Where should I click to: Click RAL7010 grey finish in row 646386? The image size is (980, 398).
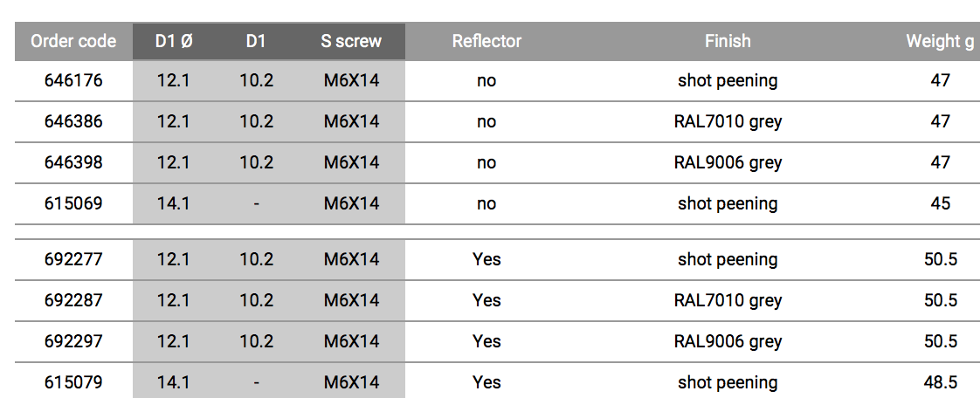click(728, 122)
